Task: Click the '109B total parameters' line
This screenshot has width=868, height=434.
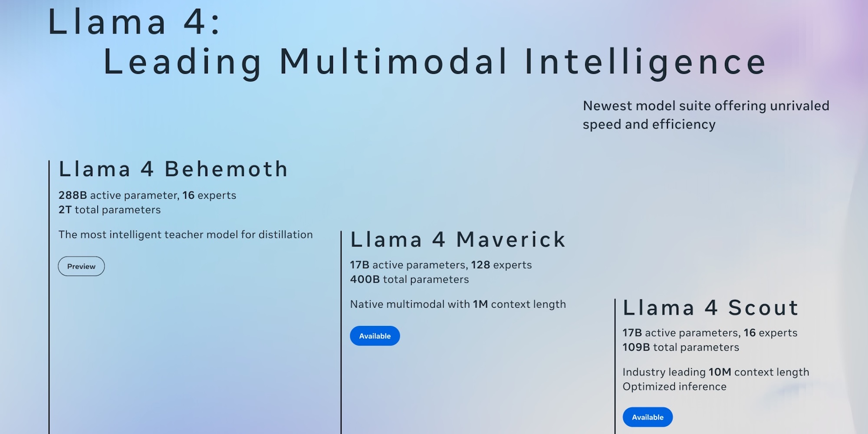Action: pos(681,347)
